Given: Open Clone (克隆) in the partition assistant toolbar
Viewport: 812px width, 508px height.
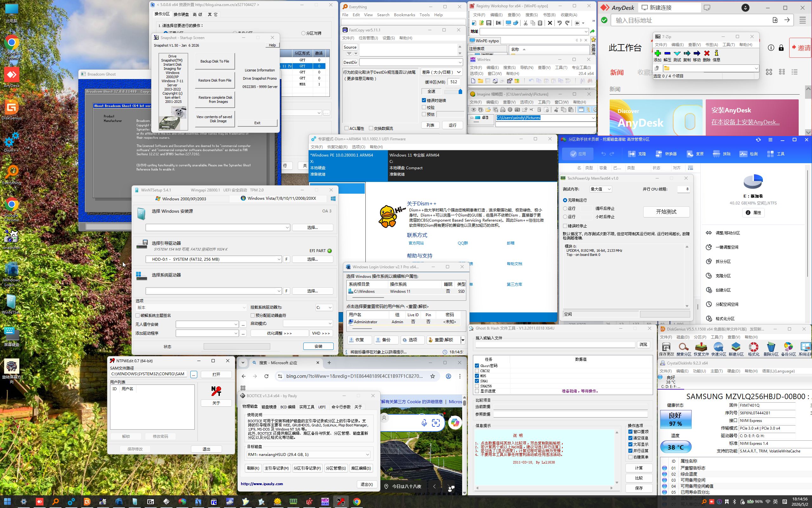Looking at the screenshot, I should click(x=637, y=154).
